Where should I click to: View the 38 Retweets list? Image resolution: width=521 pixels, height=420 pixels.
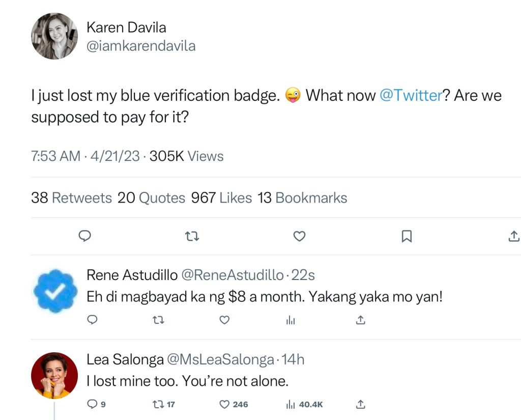(71, 198)
